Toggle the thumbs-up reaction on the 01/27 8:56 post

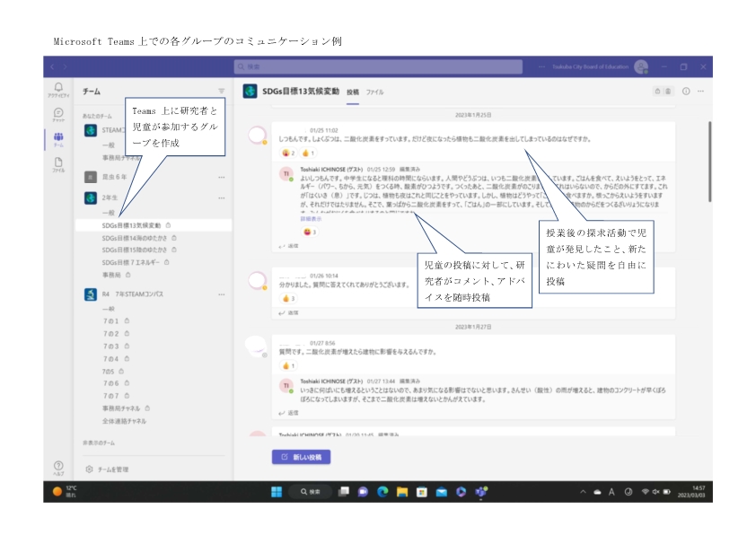(288, 365)
